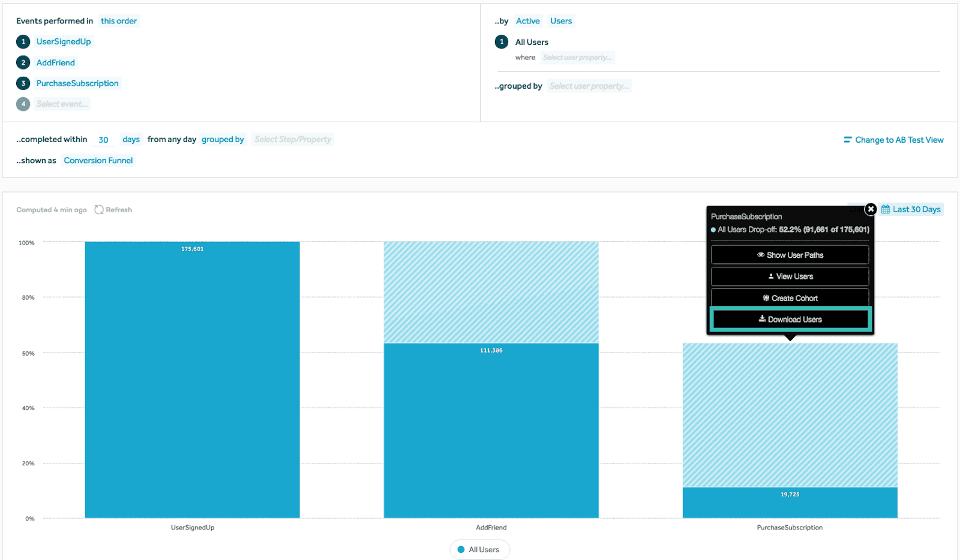
Task: Click step 2 circle next to AddFriend
Action: [x=23, y=62]
